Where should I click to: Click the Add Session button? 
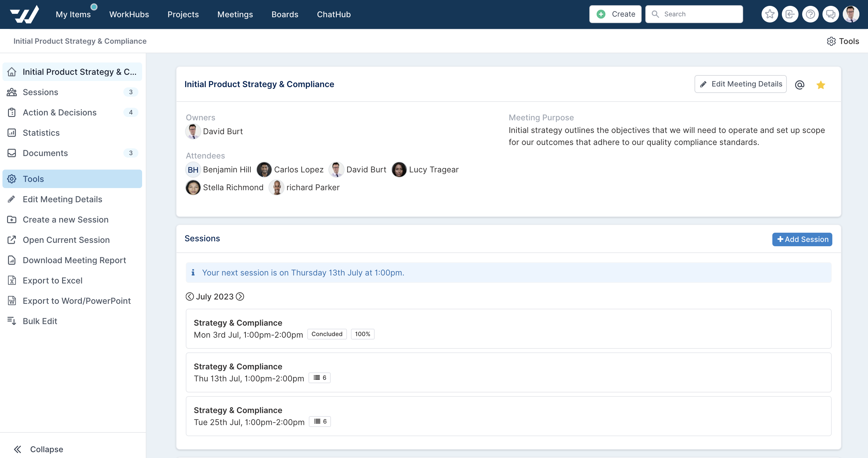click(802, 239)
